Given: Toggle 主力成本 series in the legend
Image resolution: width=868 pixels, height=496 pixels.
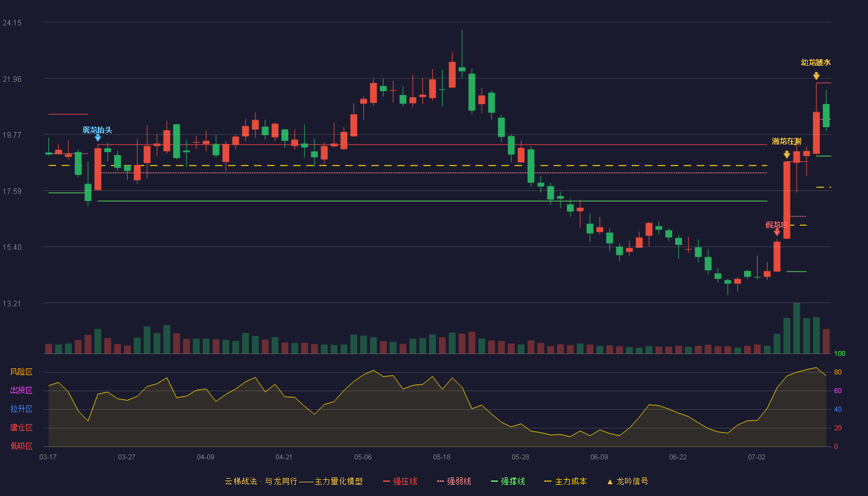Looking at the screenshot, I should click(565, 482).
